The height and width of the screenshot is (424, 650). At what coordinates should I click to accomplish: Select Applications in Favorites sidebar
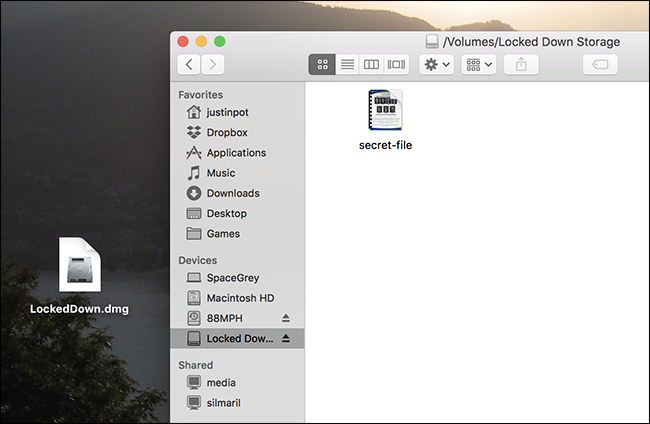pyautogui.click(x=237, y=153)
